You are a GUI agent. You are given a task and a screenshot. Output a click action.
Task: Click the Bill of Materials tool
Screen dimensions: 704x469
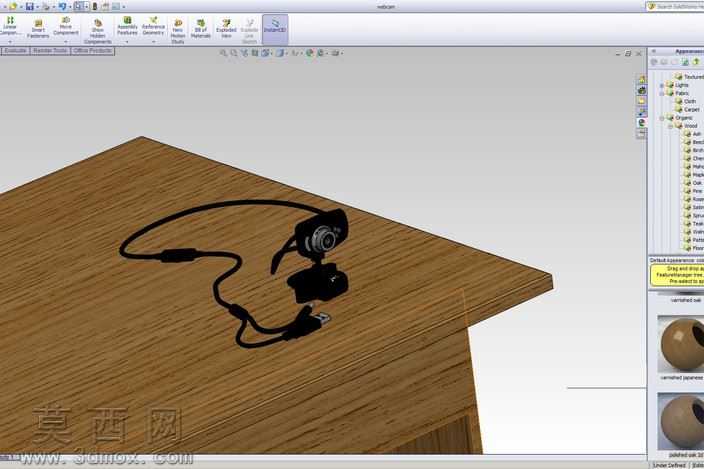coord(201,29)
